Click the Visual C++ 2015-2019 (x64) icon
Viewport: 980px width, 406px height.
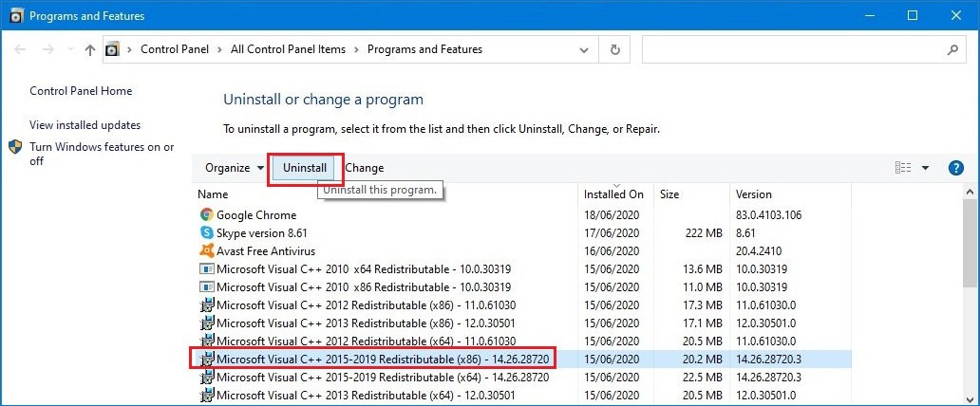tap(206, 378)
